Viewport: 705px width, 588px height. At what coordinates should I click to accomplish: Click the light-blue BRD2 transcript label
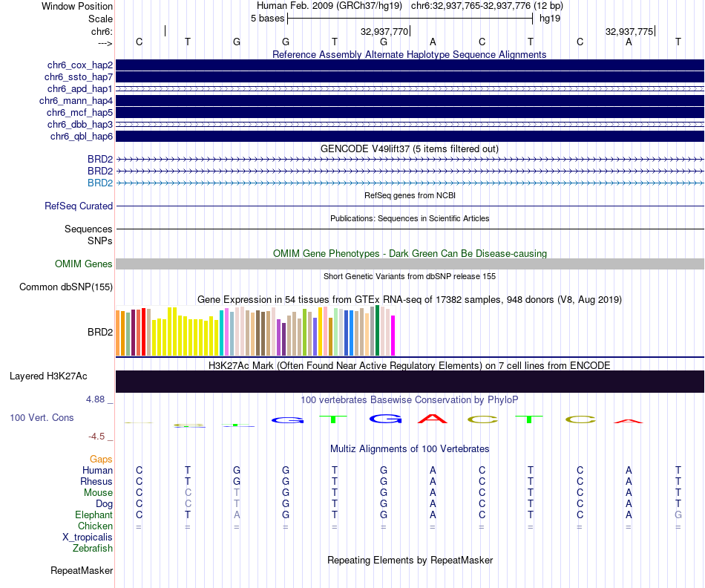tap(99, 183)
